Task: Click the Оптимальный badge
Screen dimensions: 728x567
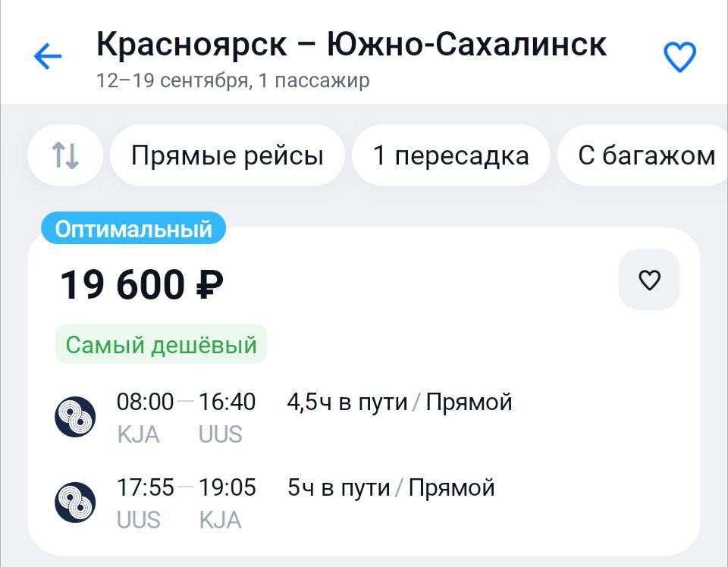Action: pyautogui.click(x=133, y=228)
